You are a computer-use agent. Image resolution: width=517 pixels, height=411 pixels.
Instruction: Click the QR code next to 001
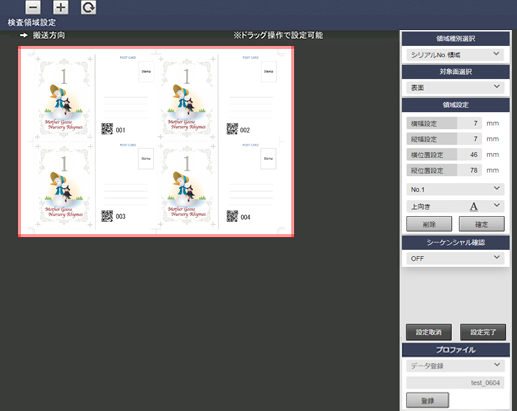(x=107, y=129)
